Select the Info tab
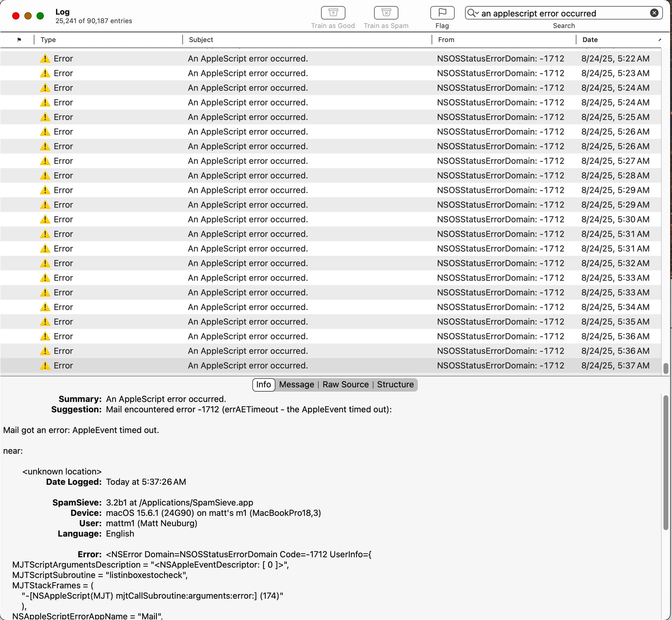Image resolution: width=672 pixels, height=620 pixels. tap(264, 384)
